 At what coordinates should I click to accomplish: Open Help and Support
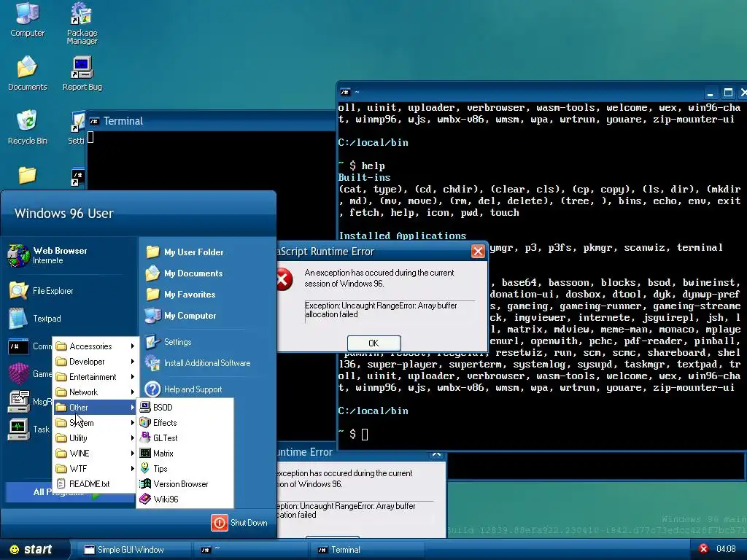pyautogui.click(x=184, y=389)
